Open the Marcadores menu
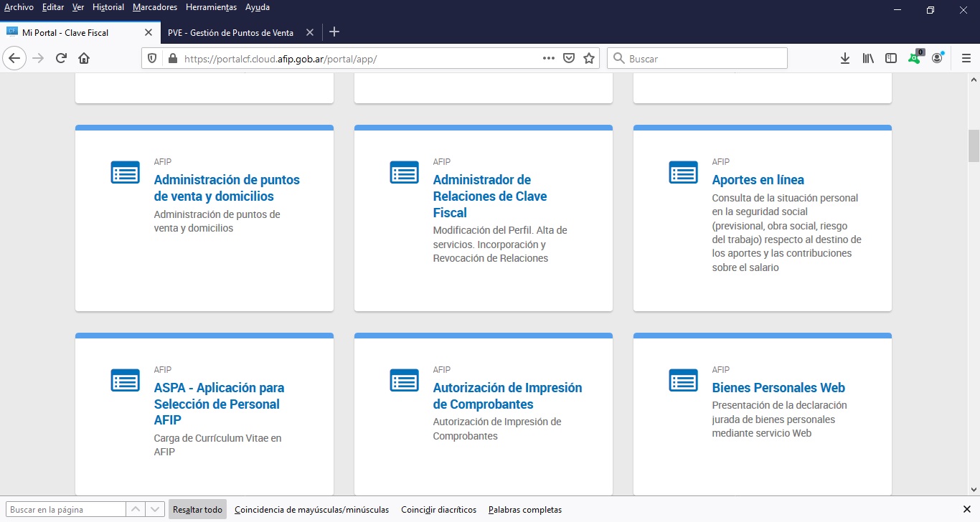The width and height of the screenshot is (980, 522). tap(155, 7)
